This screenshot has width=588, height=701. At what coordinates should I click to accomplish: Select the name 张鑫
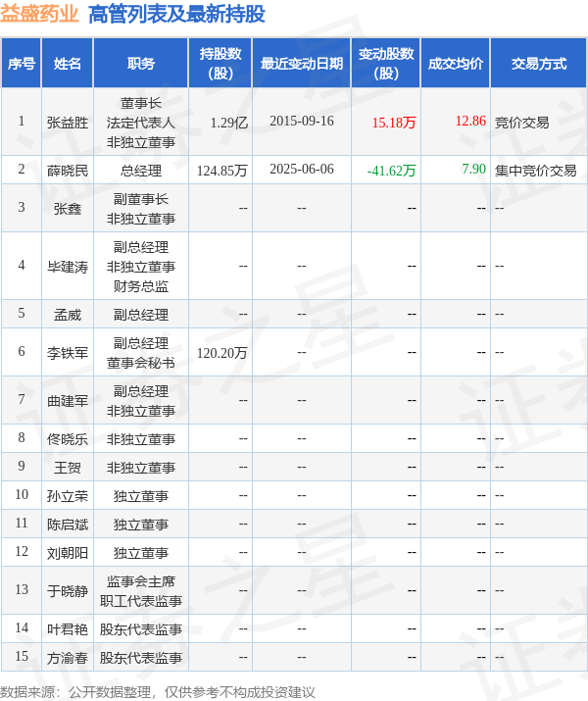click(68, 208)
